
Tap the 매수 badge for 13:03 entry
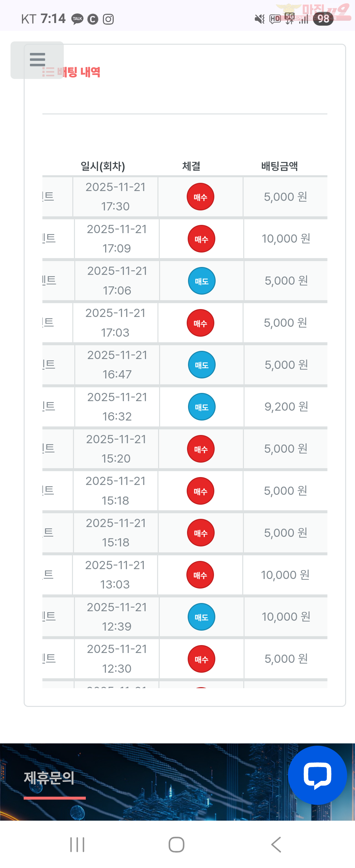pos(200,574)
